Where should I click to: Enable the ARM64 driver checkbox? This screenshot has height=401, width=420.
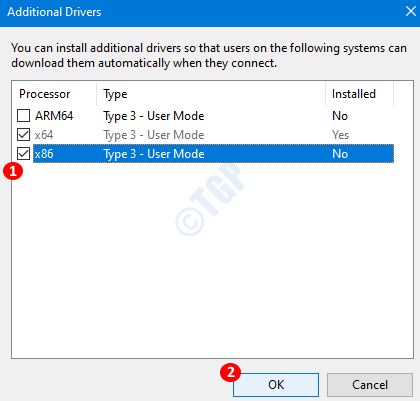click(x=23, y=116)
